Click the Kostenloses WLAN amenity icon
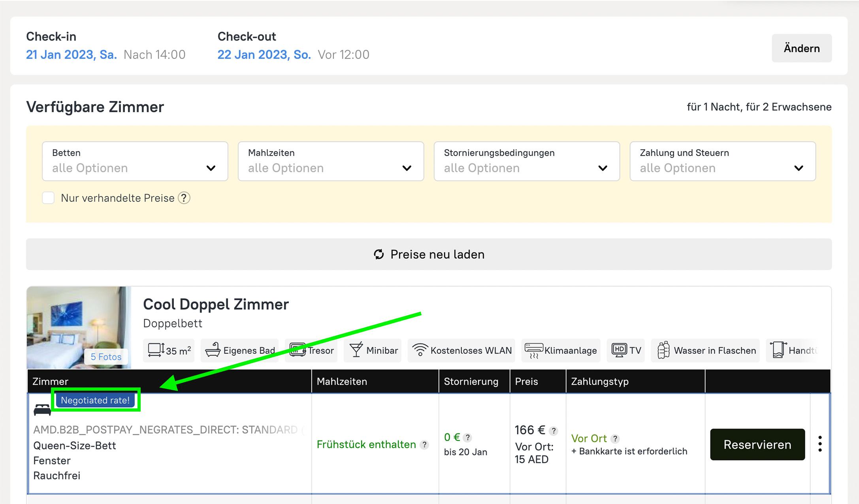This screenshot has height=504, width=859. pos(420,350)
